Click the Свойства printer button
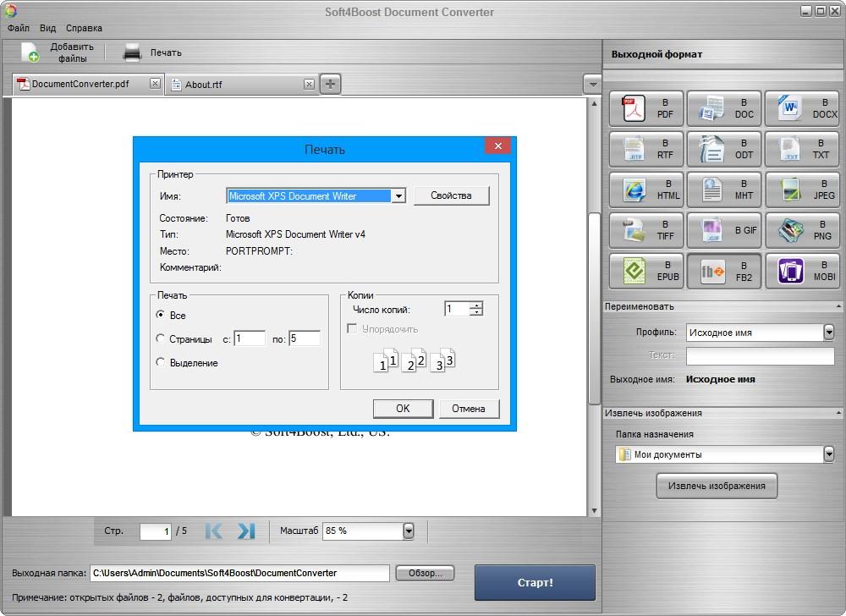This screenshot has width=846, height=616. coord(451,195)
